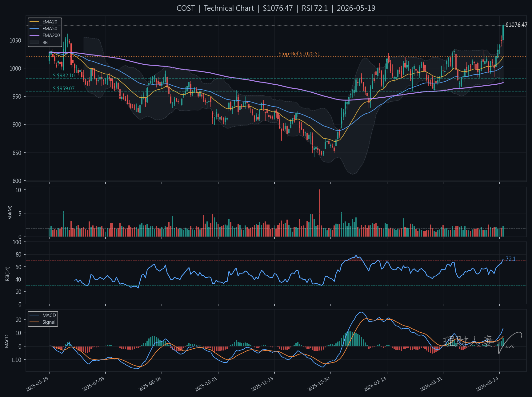Click the 2025-05-19 date axis label
This screenshot has width=532, height=397.
pos(37,384)
